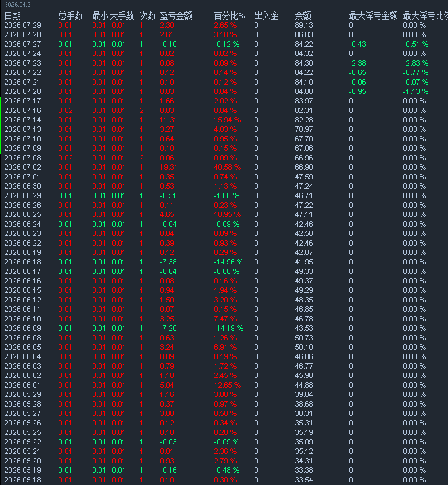The image size is (448, 485).
Task: Click the -2.83 % floating loss ratio
Action: coord(416,63)
